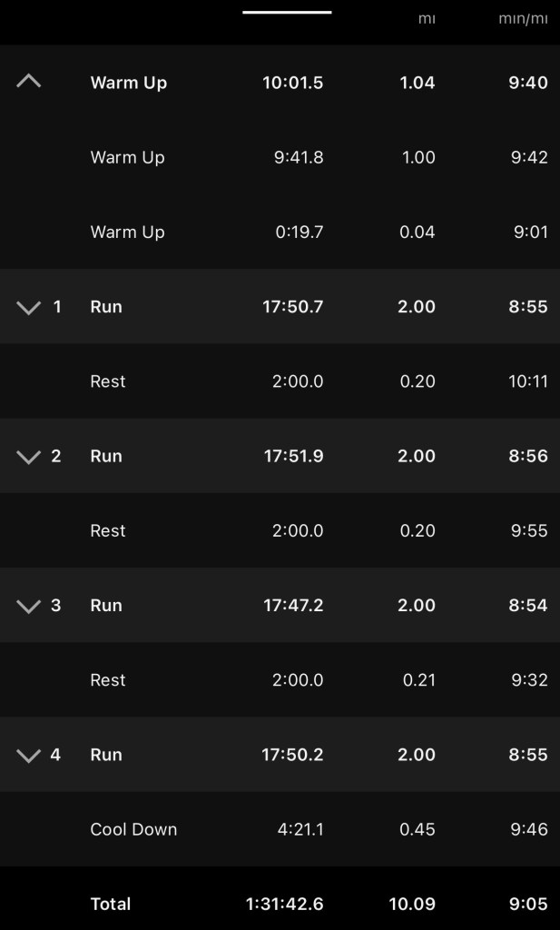Expand Run interval 4 chevron

[29, 755]
